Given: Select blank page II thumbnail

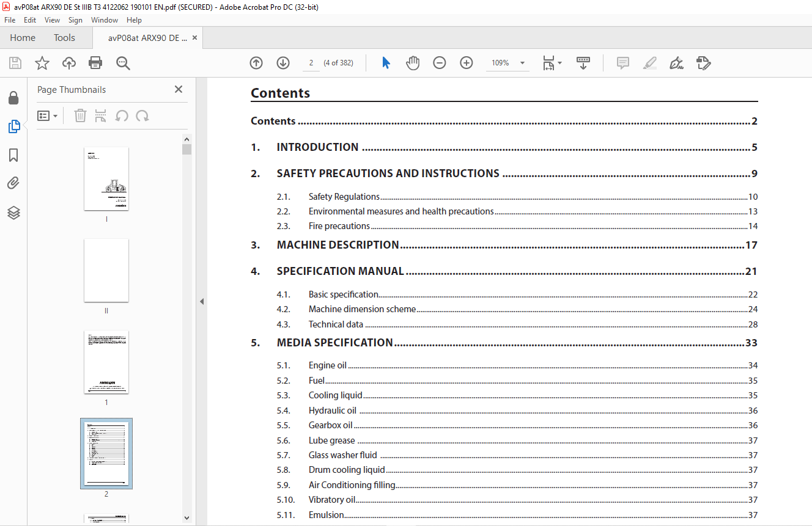Looking at the screenshot, I should point(106,270).
